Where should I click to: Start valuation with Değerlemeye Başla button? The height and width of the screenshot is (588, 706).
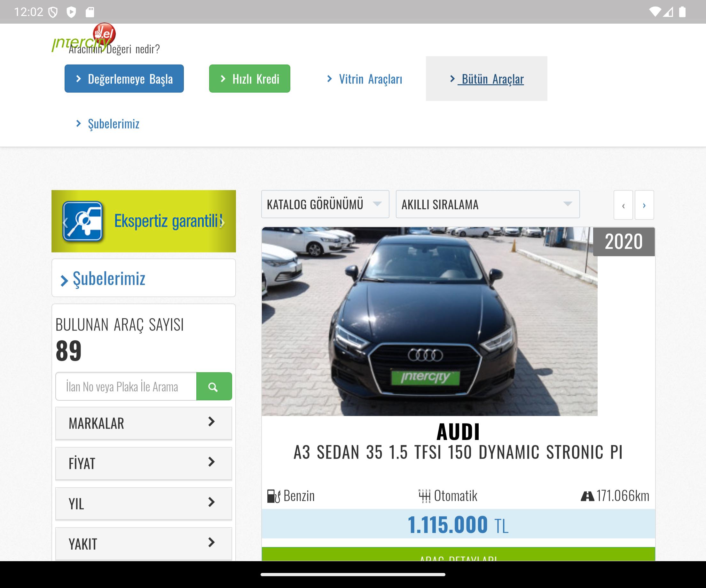(x=124, y=79)
